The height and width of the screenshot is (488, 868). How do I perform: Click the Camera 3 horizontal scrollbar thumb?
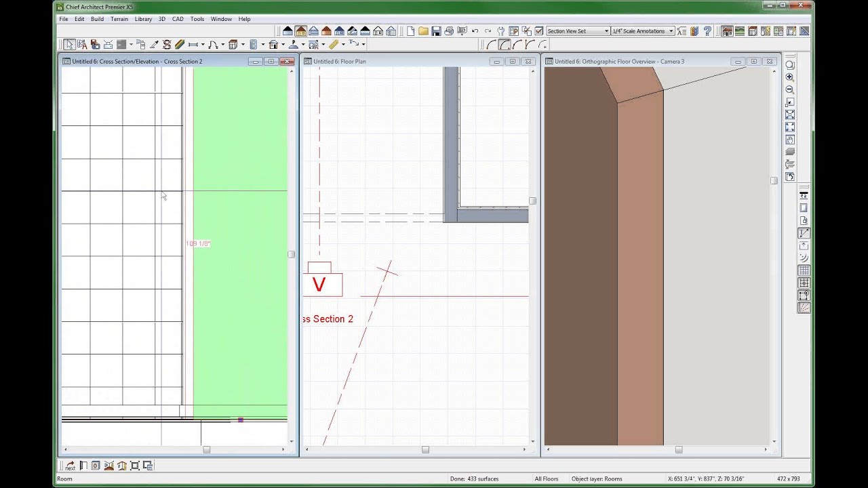coord(678,449)
